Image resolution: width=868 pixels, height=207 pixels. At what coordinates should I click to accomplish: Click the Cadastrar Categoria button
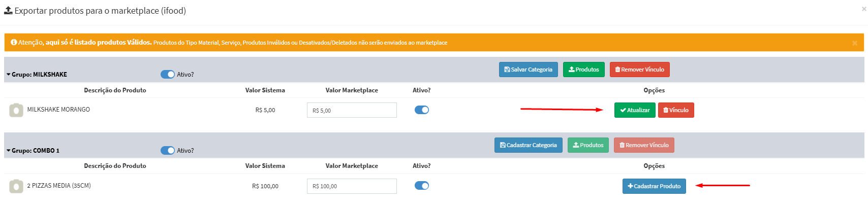528,145
